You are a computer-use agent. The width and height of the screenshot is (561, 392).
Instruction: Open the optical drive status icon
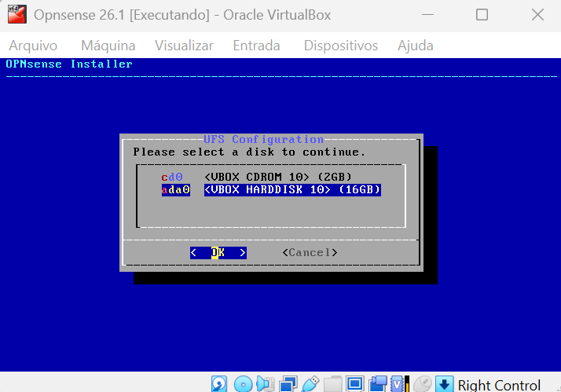coord(243,384)
